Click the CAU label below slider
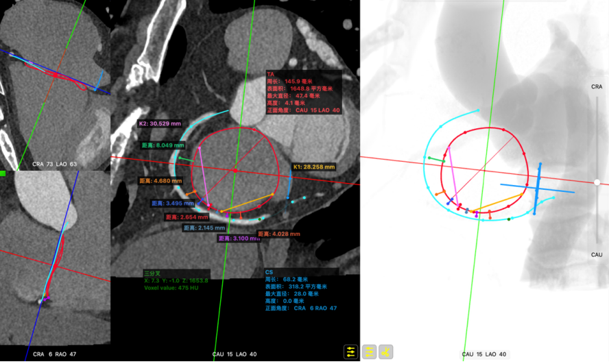This screenshot has height=364, width=609. pos(597,254)
